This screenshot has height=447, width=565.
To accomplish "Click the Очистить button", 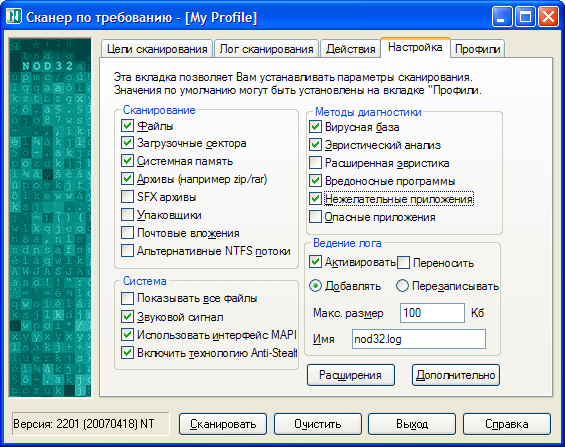I will pos(317,424).
